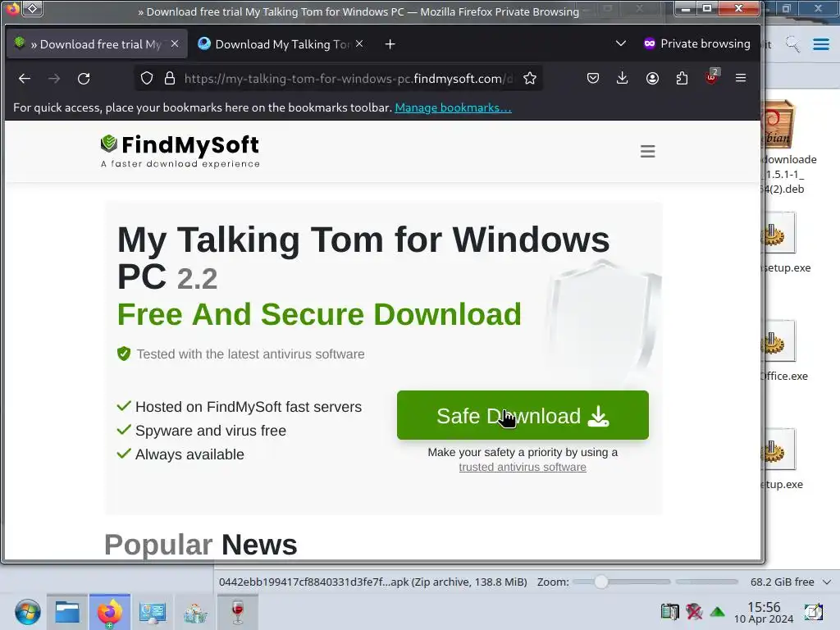Open FindMySoft site hamburger menu
The image size is (840, 630).
(x=648, y=151)
